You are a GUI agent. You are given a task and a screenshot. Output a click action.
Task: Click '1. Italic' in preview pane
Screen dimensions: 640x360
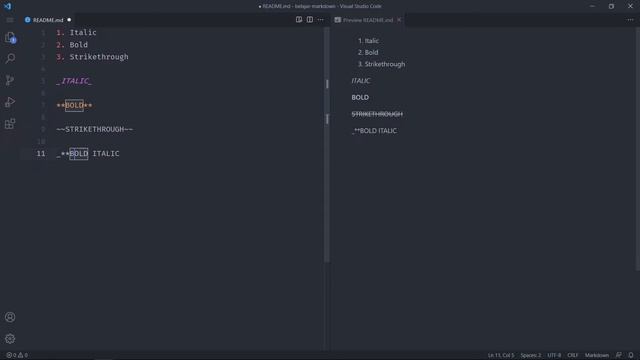coord(368,41)
